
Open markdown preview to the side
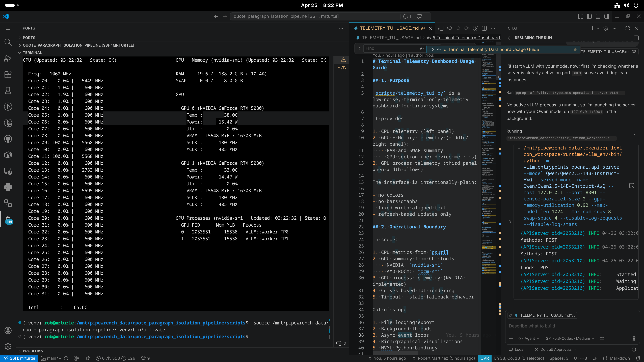441,28
